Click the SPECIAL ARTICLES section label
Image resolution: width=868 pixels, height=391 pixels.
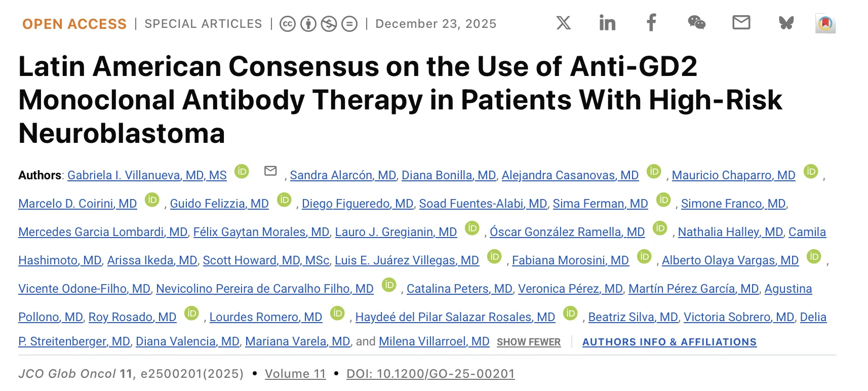(x=203, y=23)
